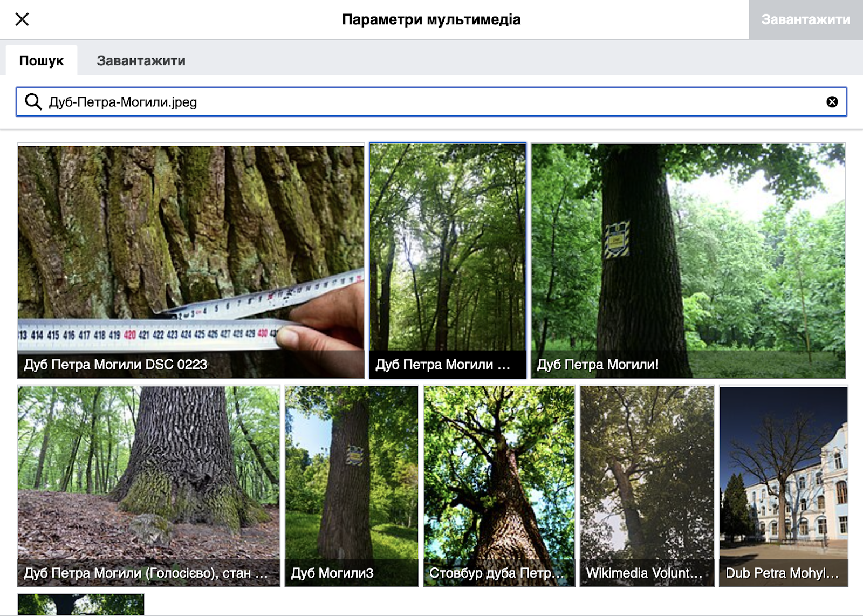Click the Завантажити button in header
Image resolution: width=863 pixels, height=616 pixels.
806,19
